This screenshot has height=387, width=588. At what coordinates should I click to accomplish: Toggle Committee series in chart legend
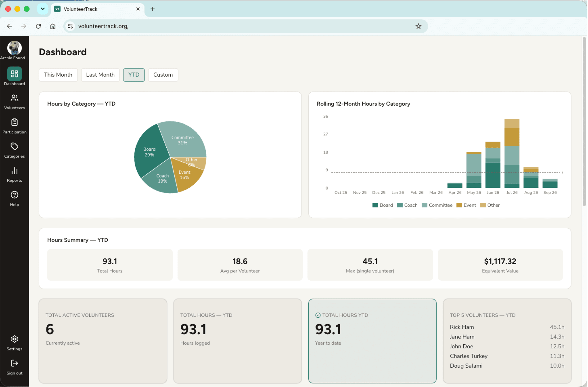[437, 205]
